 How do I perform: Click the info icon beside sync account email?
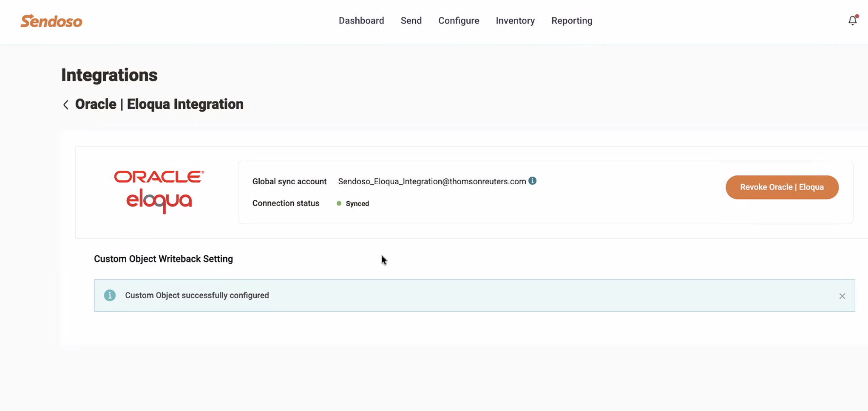click(532, 181)
